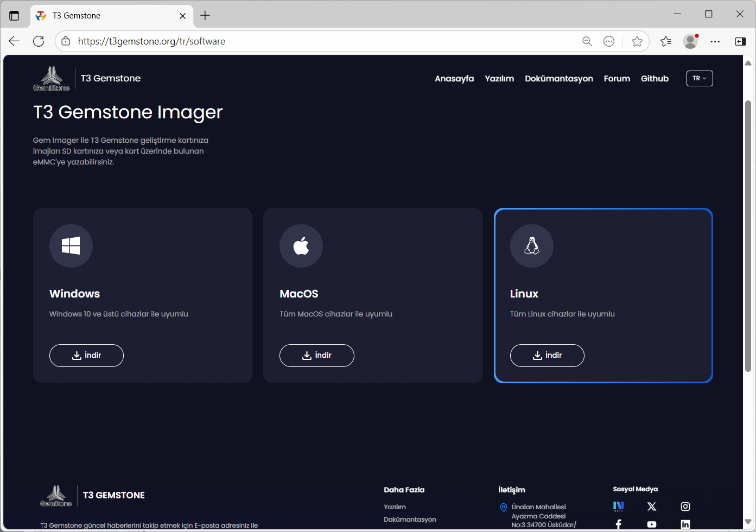
Task: Open the Yazılım navigation item
Action: pyautogui.click(x=499, y=79)
